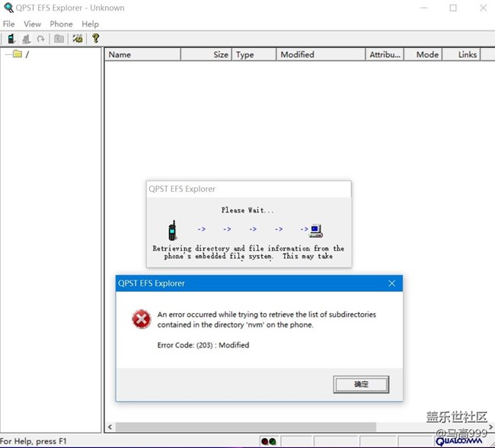This screenshot has height=448, width=495.
Task: Click the red error icon in dialog
Action: (141, 319)
